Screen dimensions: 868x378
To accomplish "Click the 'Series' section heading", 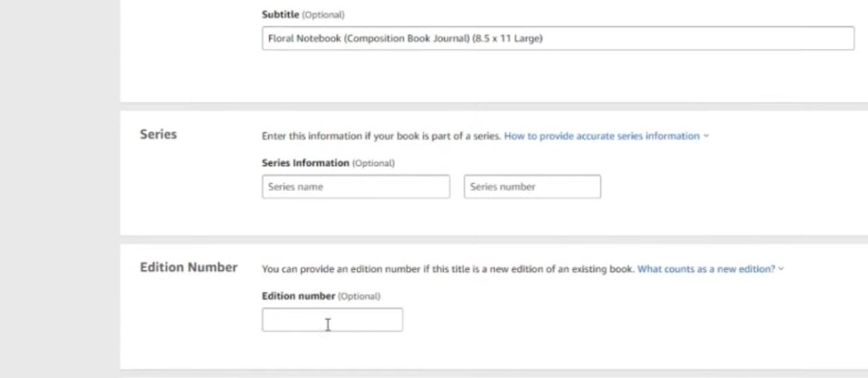I will point(158,134).
